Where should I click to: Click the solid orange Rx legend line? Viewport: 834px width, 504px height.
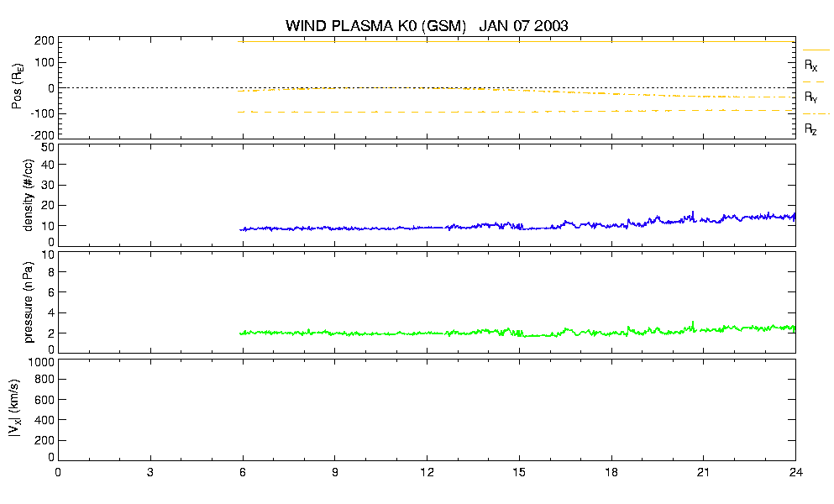point(816,50)
